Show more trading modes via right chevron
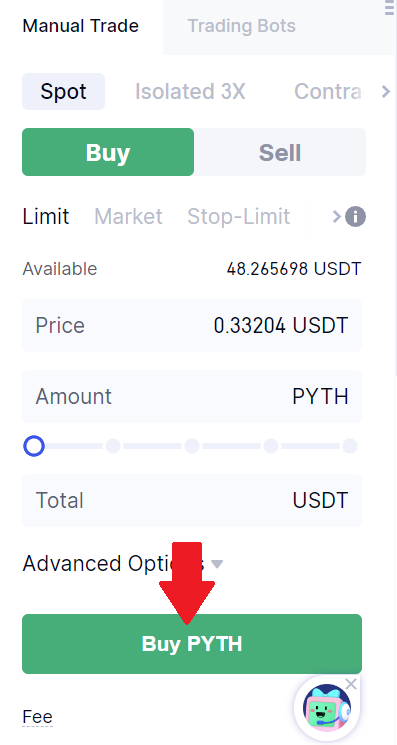 tap(386, 91)
